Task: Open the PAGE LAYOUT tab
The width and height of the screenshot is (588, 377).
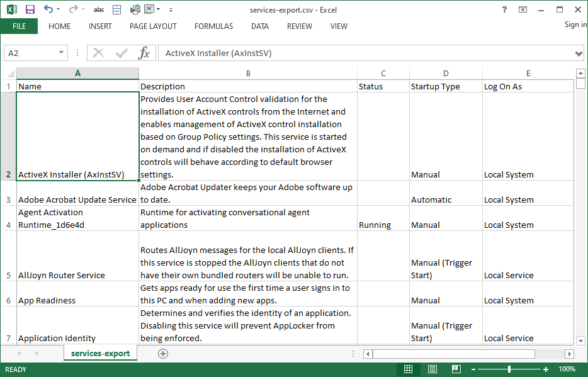Action: 153,26
